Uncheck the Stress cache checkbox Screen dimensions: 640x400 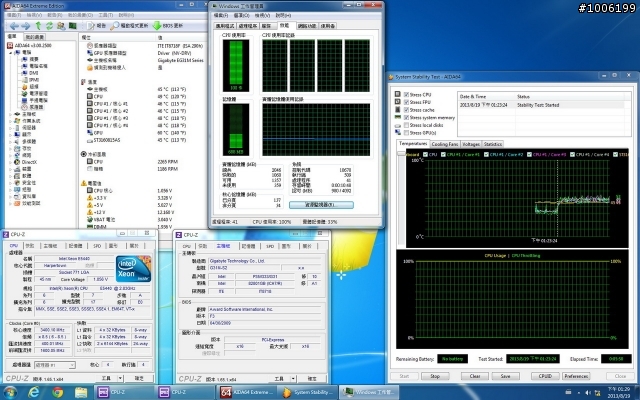pos(407,110)
